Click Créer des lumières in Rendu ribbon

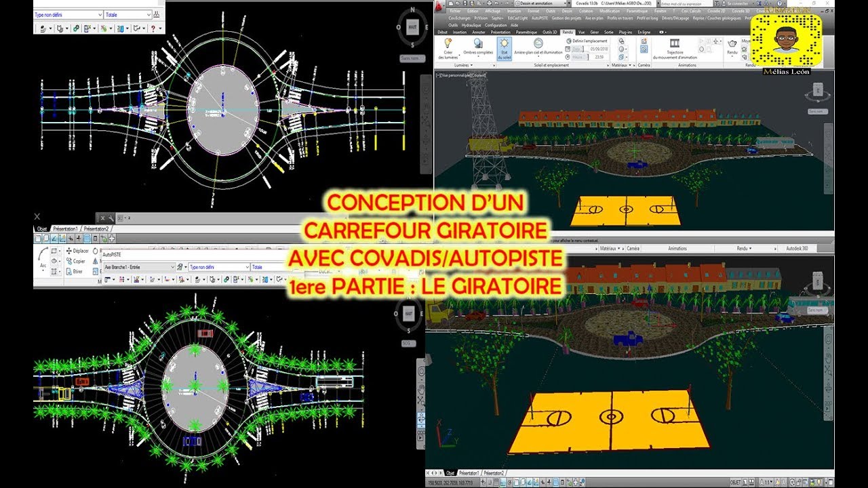pos(448,48)
